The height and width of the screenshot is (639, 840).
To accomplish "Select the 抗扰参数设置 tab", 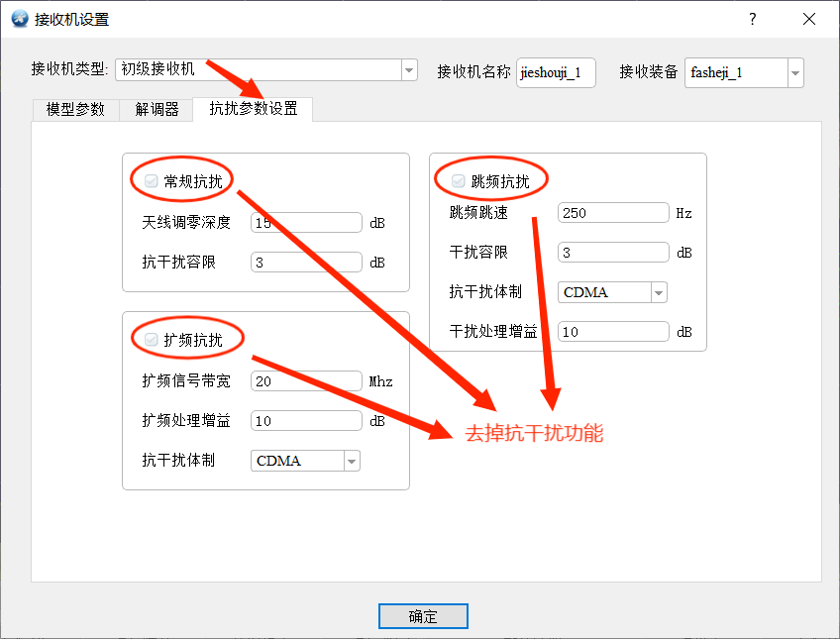I will [253, 109].
